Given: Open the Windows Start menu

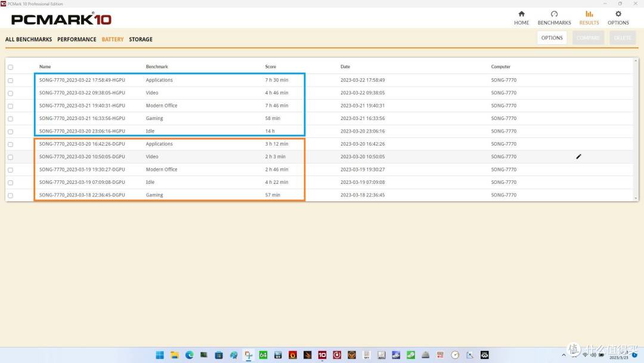Looking at the screenshot, I should click(160, 355).
